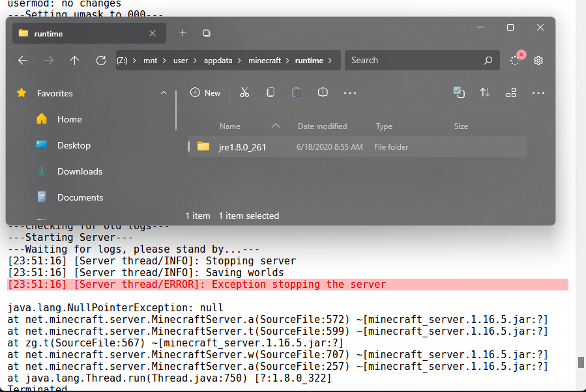Click the log window scrollbar thumb

click(x=581, y=363)
